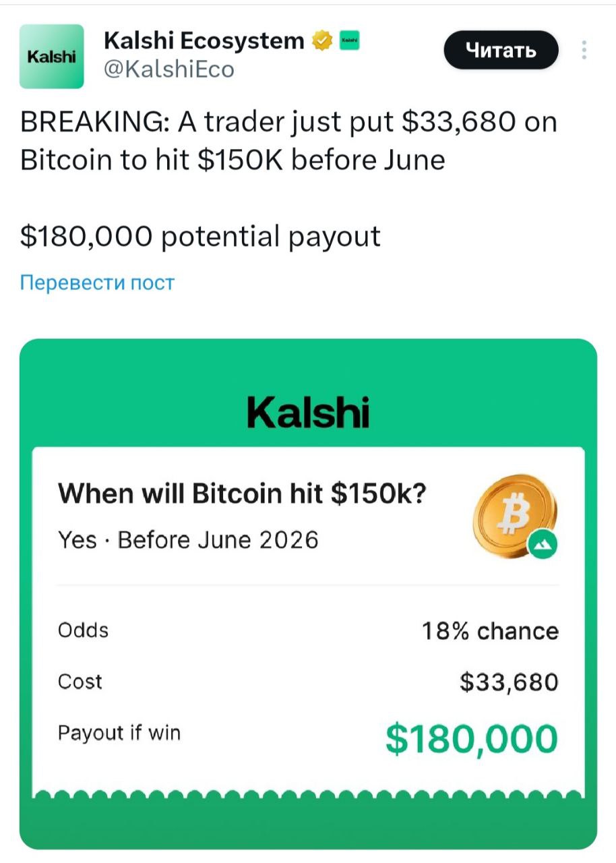This screenshot has height=863, width=616.
Task: Click the "Payout if win" label
Action: 119,733
